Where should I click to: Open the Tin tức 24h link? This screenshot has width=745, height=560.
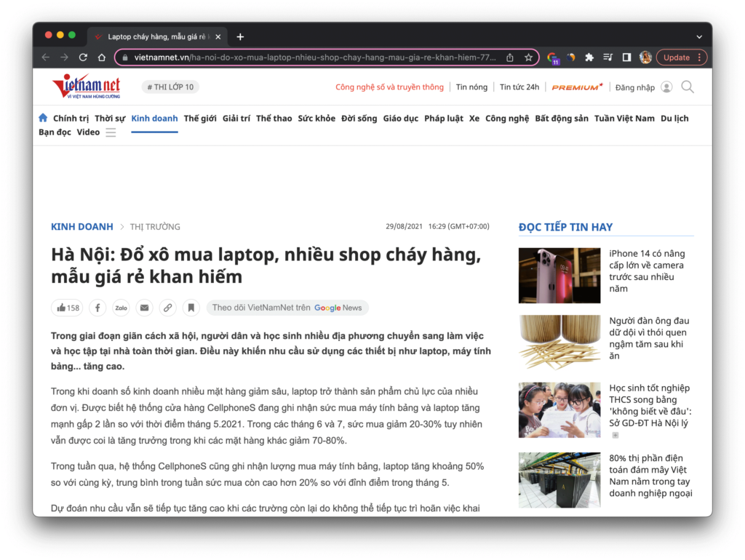pos(519,87)
